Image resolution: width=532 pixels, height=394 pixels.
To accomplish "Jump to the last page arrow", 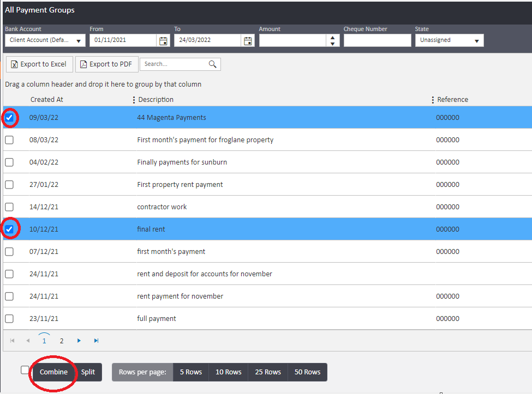I will (x=97, y=341).
